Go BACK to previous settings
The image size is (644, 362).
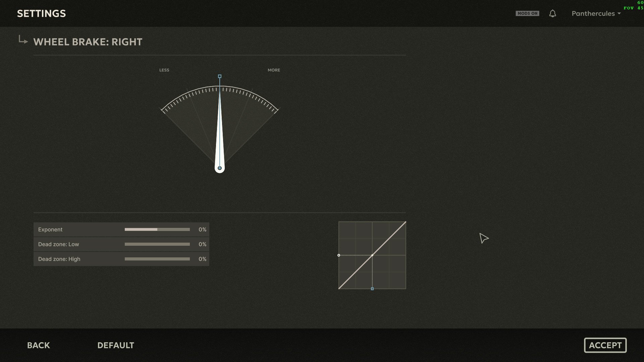39,345
